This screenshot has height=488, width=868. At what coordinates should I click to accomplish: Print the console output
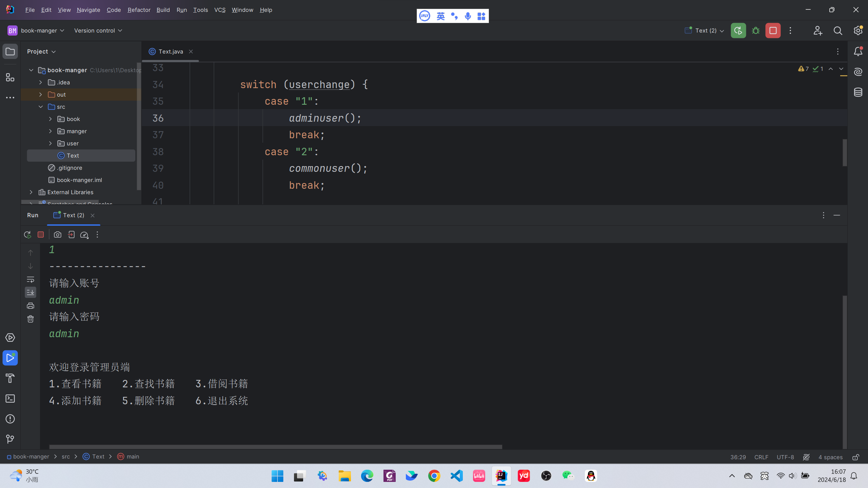click(x=31, y=306)
